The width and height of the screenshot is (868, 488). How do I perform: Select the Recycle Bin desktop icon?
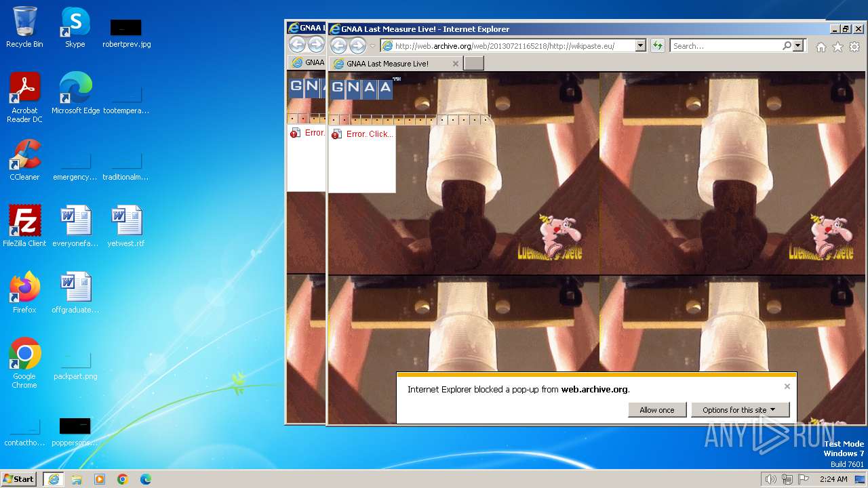click(24, 27)
